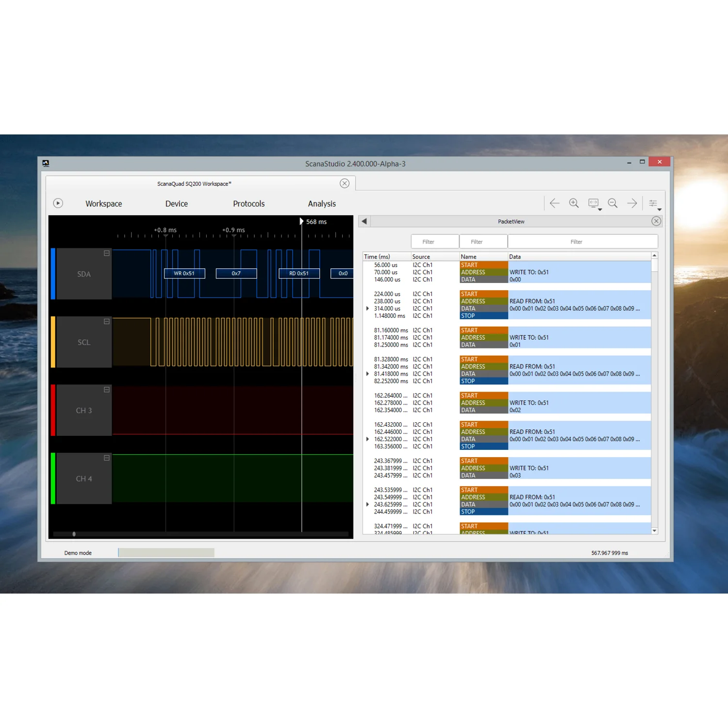Zoom in on the waveform
Screen dimensions: 728x728
click(x=574, y=203)
